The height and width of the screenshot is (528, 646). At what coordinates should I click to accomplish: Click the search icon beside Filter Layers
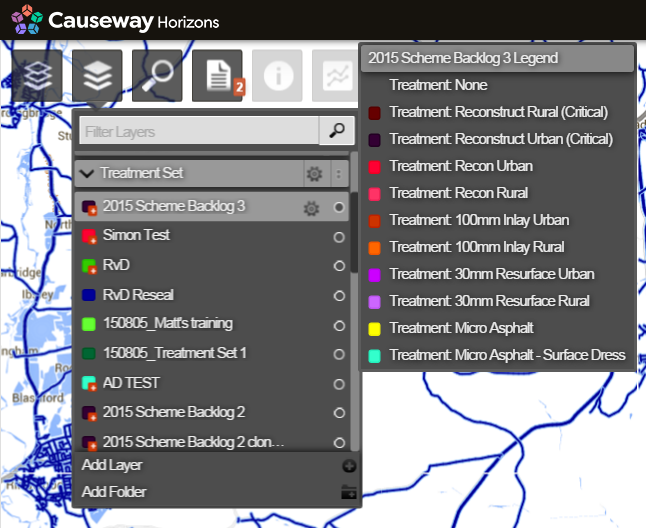point(337,131)
